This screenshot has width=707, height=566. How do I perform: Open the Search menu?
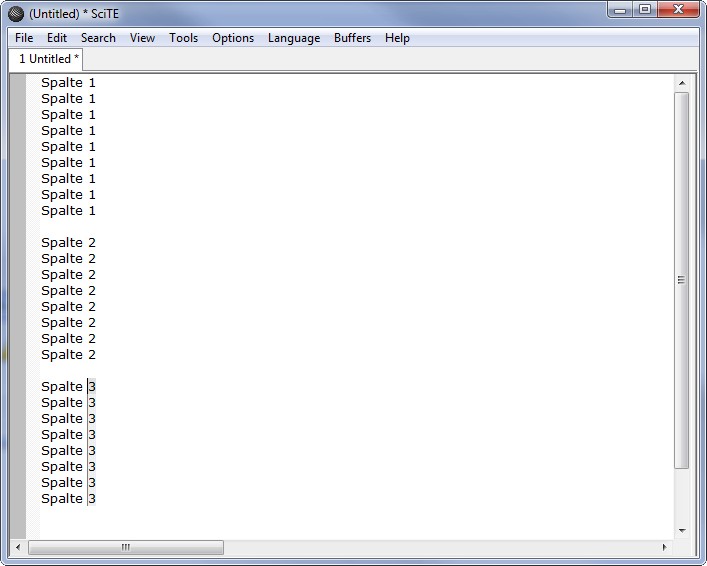coord(98,38)
